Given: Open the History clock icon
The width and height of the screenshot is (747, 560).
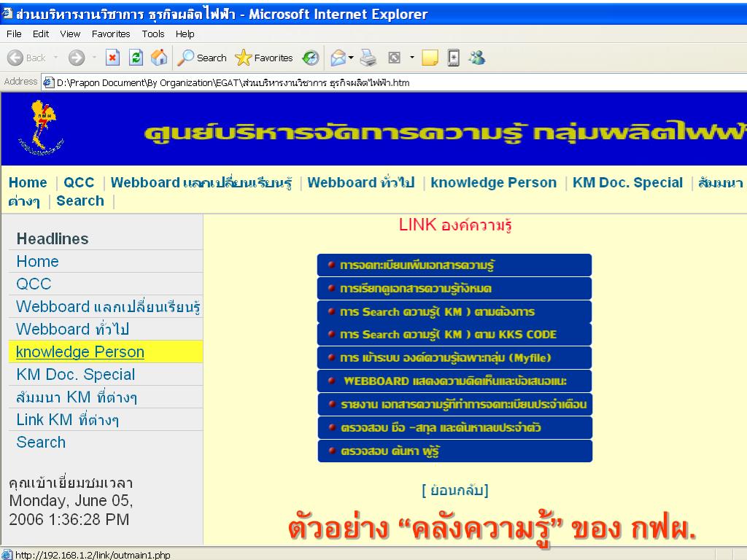Looking at the screenshot, I should click(311, 58).
